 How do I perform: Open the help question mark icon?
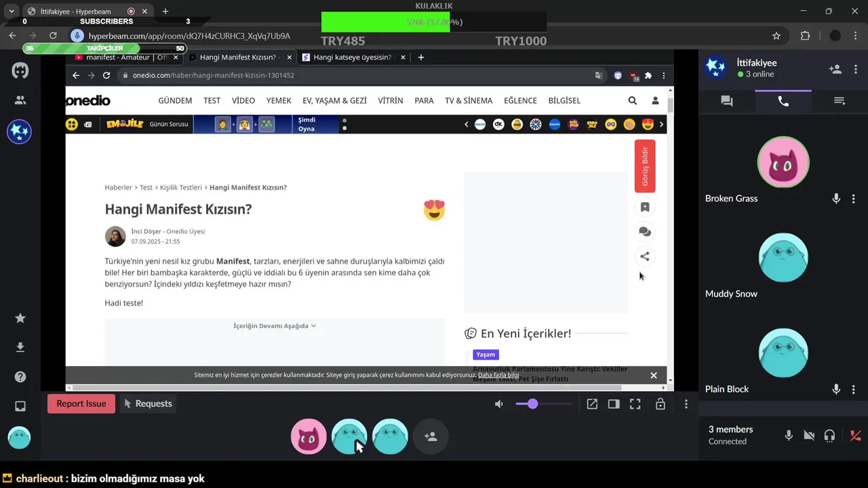[20, 377]
